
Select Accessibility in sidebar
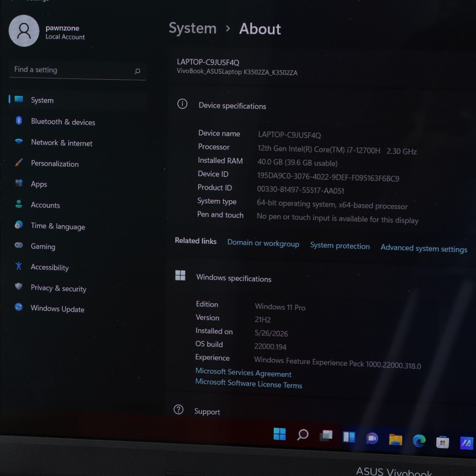pos(50,267)
